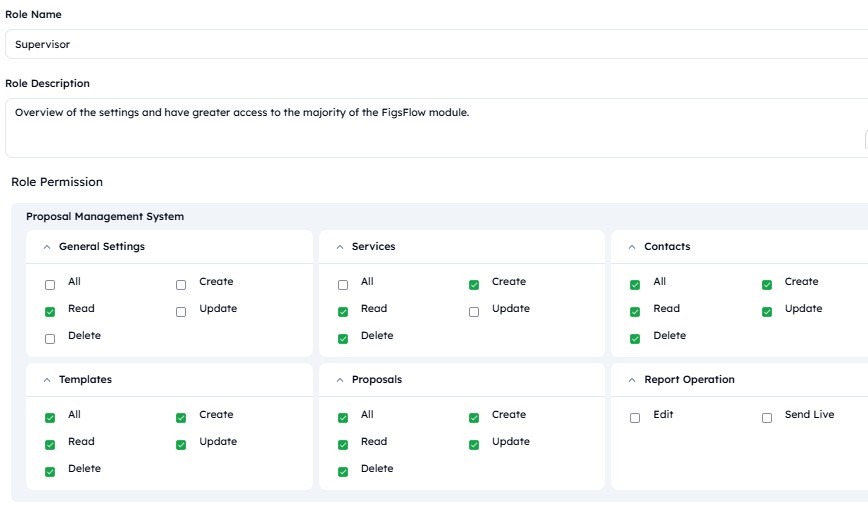Collapse the Services section chevron
Screen dimensions: 868x506
(340, 247)
